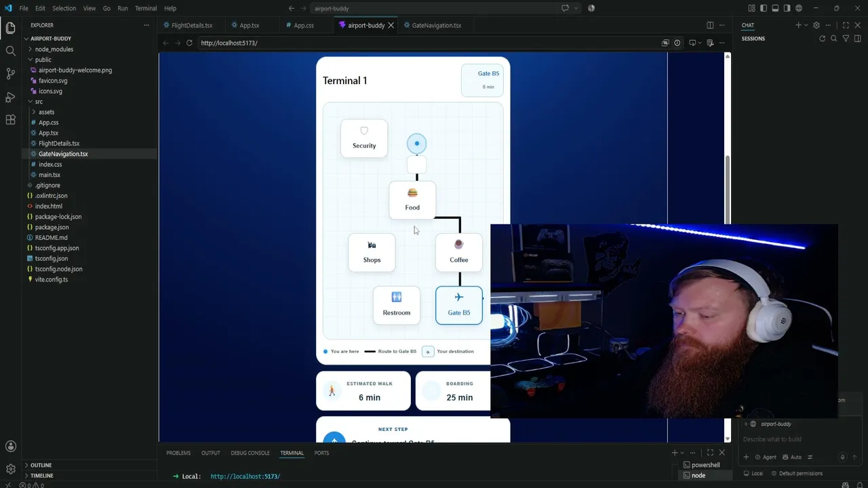Open the Selection menu
This screenshot has height=488, width=868.
[64, 8]
